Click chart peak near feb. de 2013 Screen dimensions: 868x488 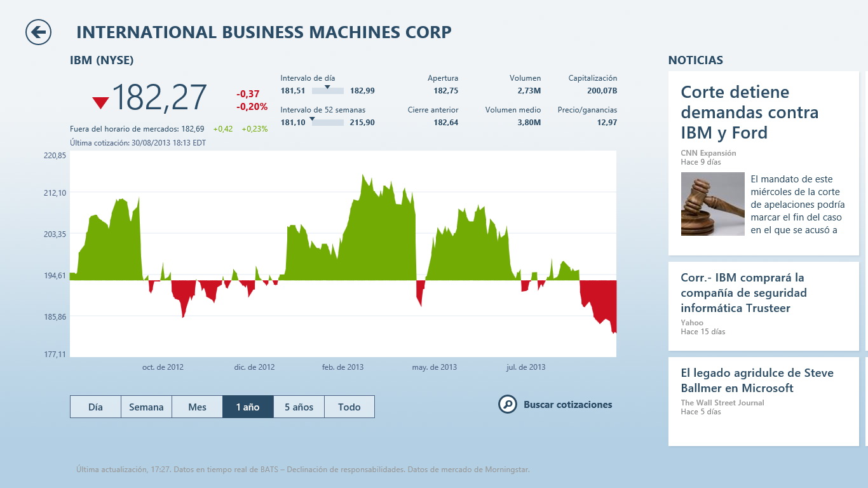point(363,175)
